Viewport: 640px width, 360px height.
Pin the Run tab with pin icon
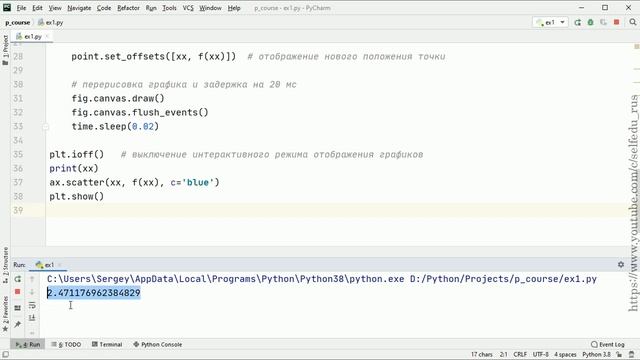point(18,324)
